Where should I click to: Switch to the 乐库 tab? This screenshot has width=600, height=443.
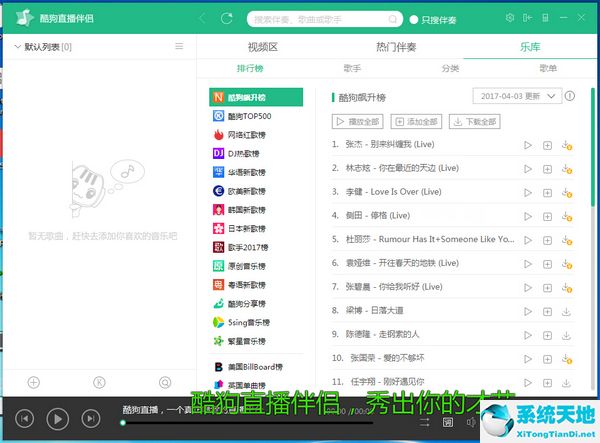[x=530, y=47]
